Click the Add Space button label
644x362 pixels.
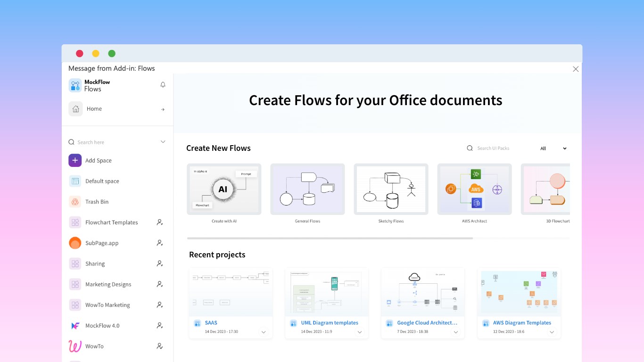click(99, 161)
